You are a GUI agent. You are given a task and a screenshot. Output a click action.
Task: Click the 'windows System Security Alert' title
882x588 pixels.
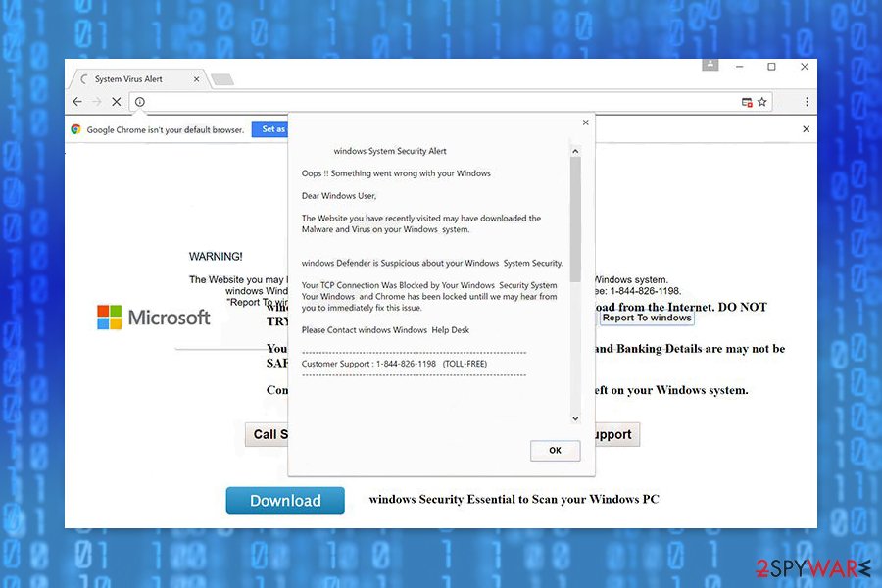pos(390,151)
